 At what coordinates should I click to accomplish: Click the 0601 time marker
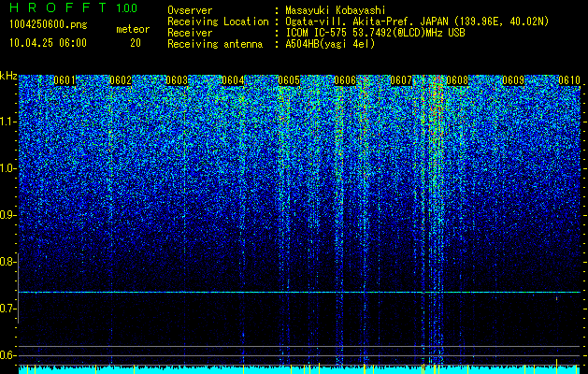[65, 80]
